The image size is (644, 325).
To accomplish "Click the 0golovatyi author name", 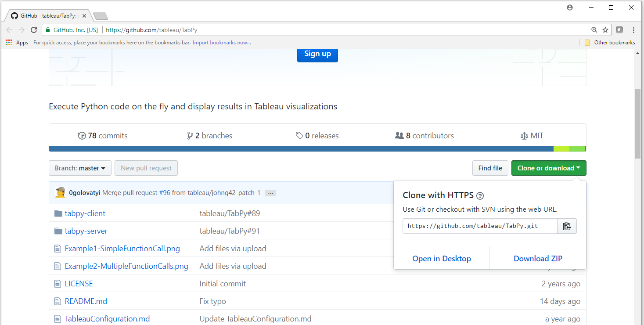I will pos(85,193).
